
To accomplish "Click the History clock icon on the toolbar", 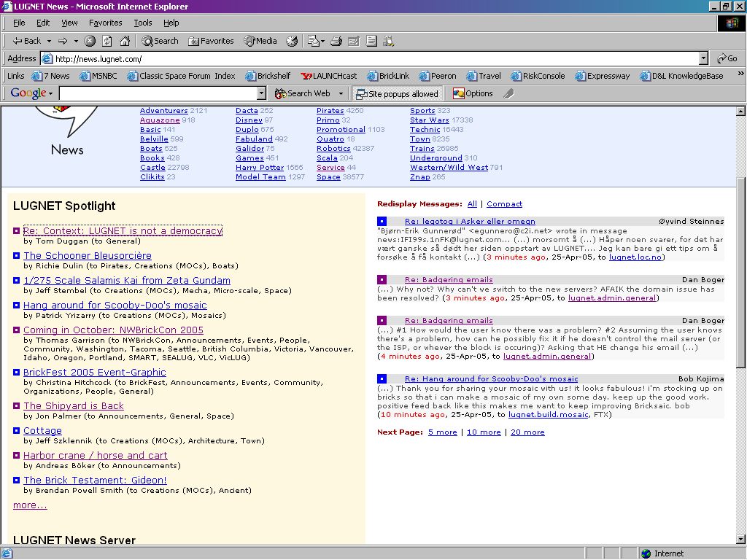I will point(292,41).
